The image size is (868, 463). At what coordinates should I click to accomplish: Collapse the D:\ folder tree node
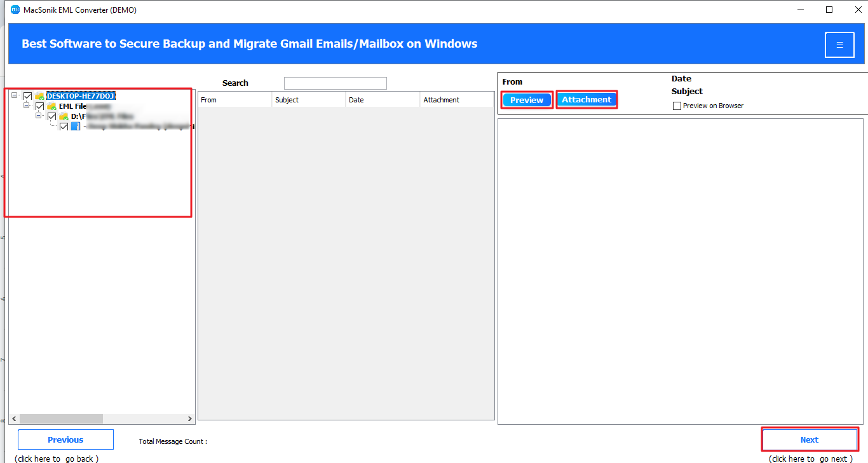[39, 116]
